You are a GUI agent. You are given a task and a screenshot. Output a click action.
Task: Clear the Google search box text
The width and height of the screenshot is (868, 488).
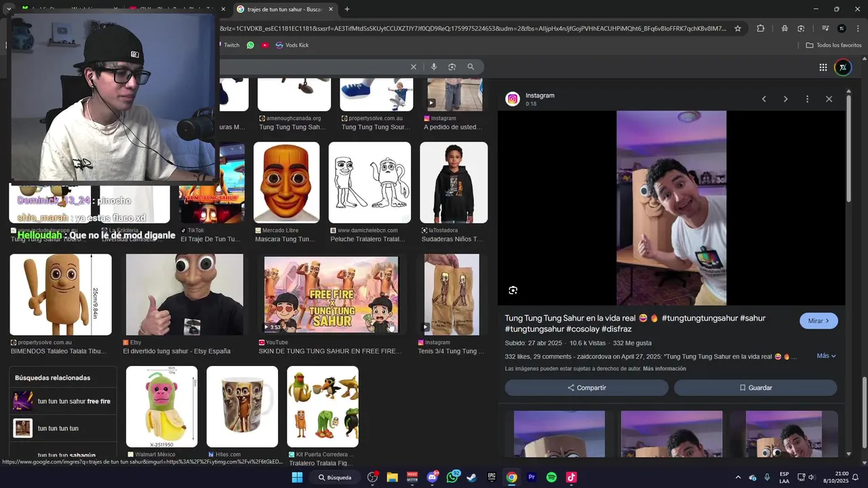pyautogui.click(x=414, y=67)
